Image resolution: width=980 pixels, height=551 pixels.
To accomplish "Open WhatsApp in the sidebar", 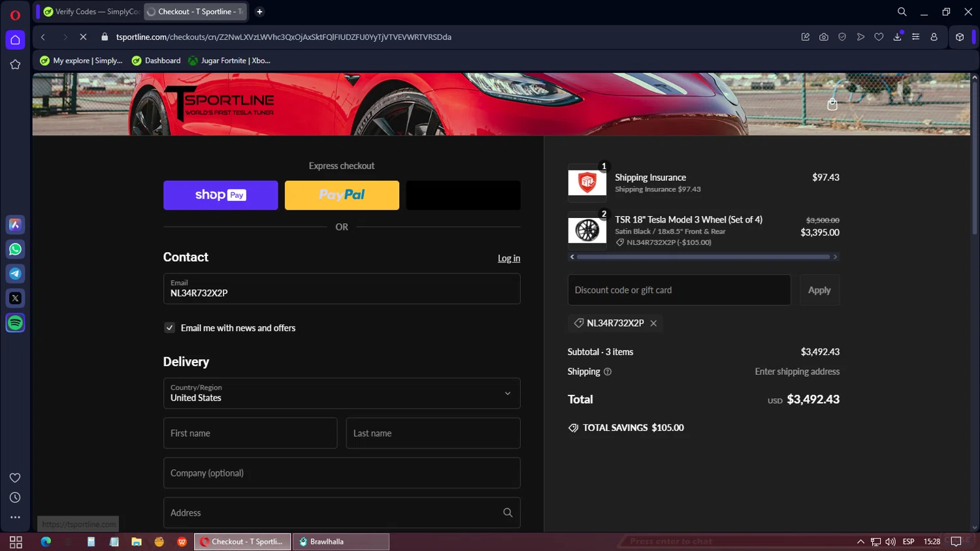I will 15,249.
